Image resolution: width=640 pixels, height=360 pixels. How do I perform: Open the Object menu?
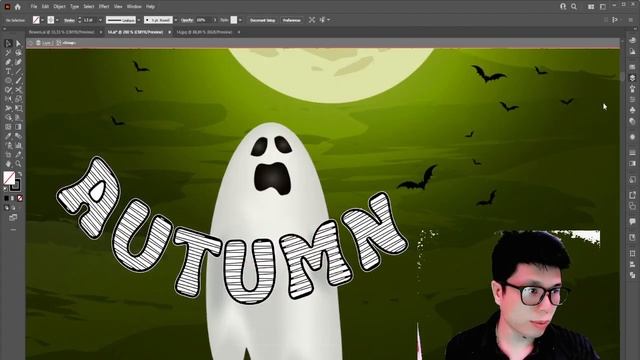60,7
